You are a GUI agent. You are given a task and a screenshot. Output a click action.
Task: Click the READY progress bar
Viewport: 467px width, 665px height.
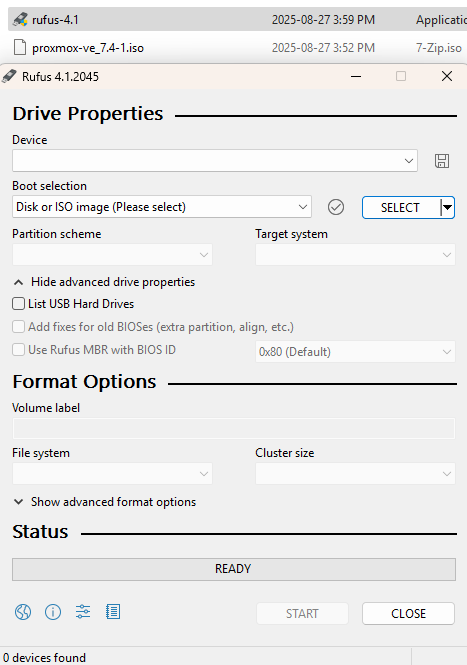(x=234, y=569)
